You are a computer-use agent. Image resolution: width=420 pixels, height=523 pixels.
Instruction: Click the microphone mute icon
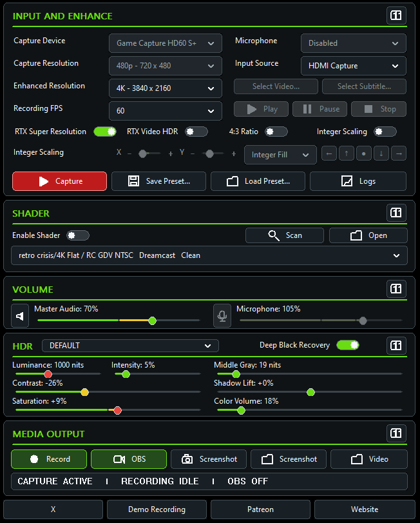[222, 315]
